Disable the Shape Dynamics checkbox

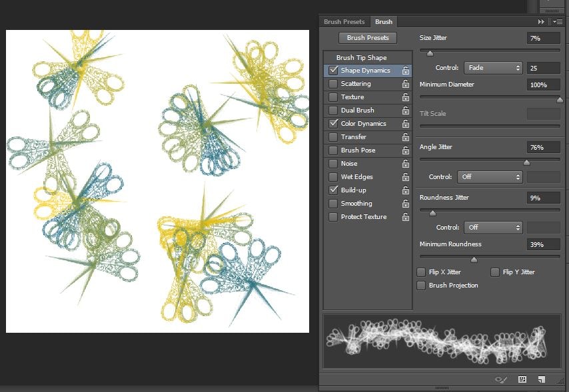333,71
